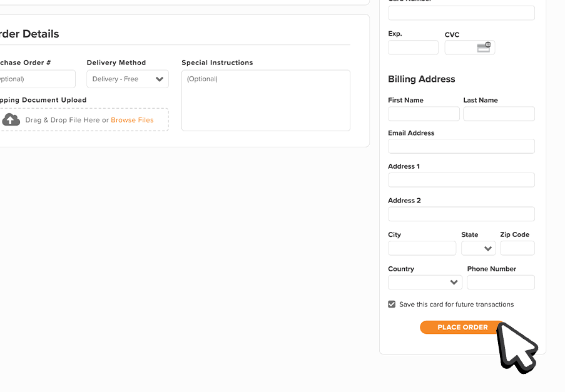Click the Purchase Order number field
The image size is (565, 392).
[36, 79]
